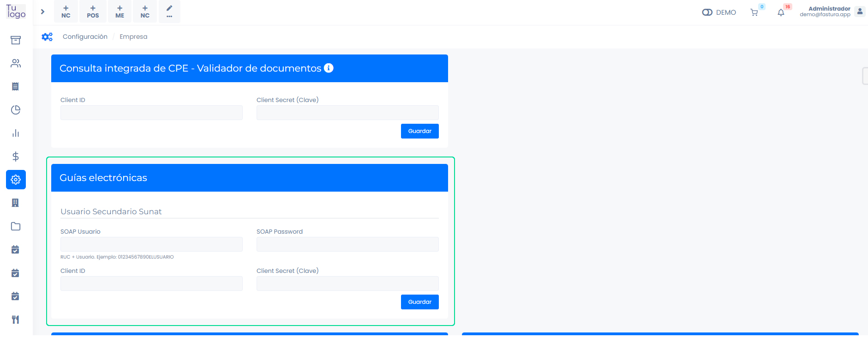Open the notifications bell
Screen dimensions: 868x338
tap(781, 12)
